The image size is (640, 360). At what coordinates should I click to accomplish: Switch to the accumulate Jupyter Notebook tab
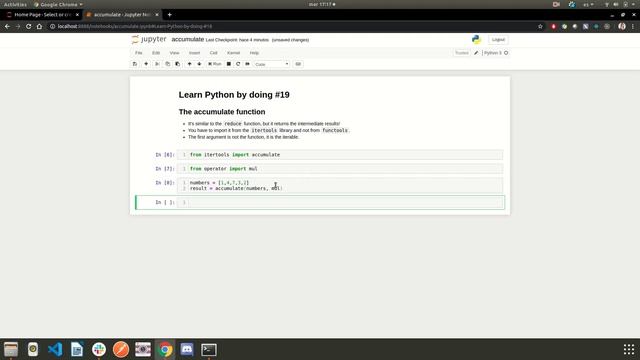122,15
